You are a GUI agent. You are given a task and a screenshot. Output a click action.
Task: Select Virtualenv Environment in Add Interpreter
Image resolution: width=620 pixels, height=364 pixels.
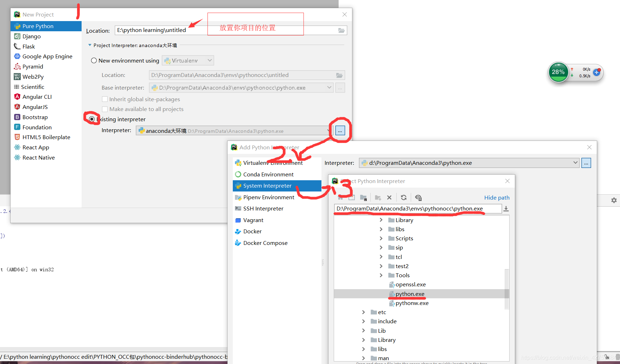(277, 163)
